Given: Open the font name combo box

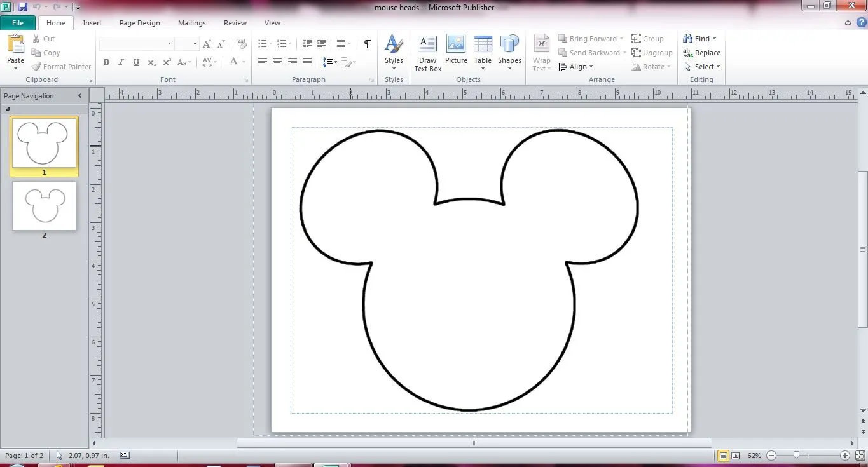Looking at the screenshot, I should (136, 43).
